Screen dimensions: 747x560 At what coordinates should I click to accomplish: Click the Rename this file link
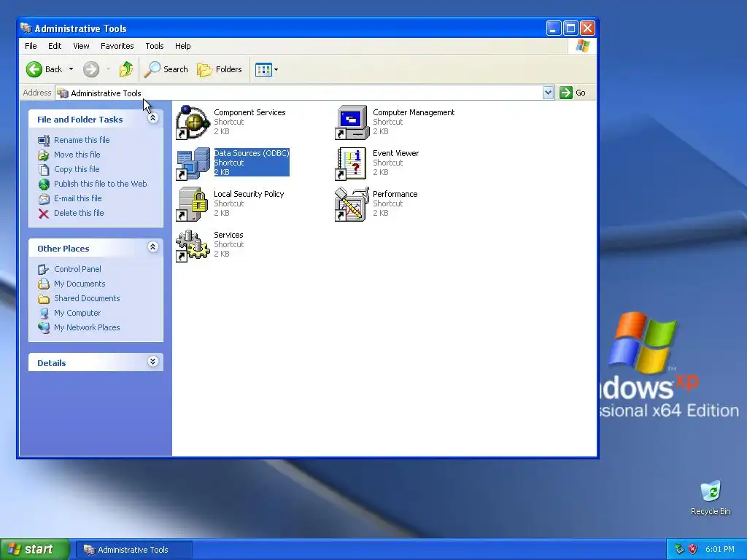click(82, 140)
